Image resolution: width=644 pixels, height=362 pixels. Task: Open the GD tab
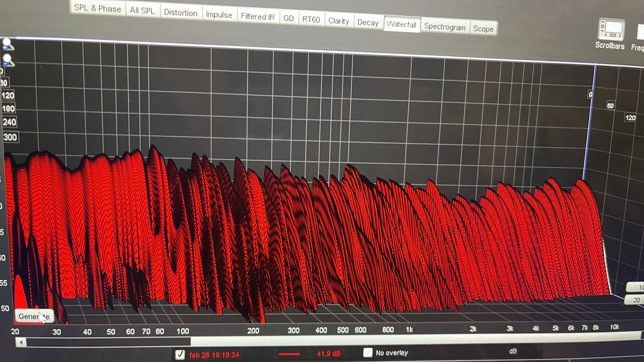pyautogui.click(x=288, y=18)
